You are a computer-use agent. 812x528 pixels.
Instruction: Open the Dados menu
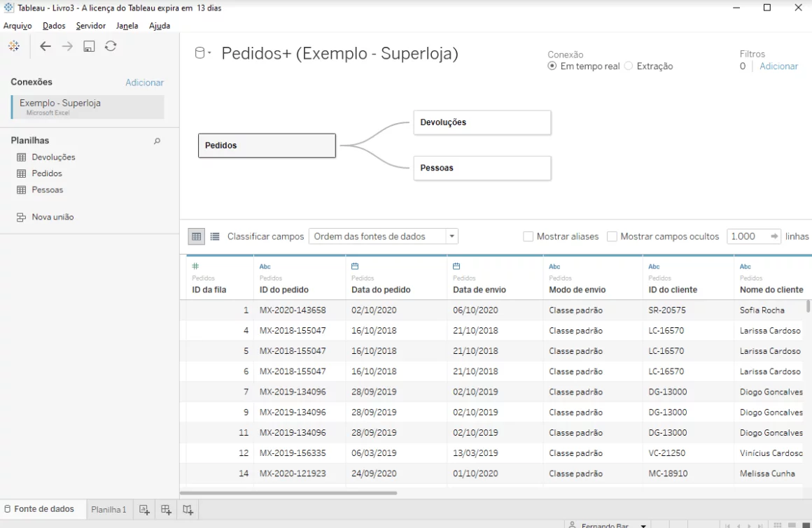[54, 26]
